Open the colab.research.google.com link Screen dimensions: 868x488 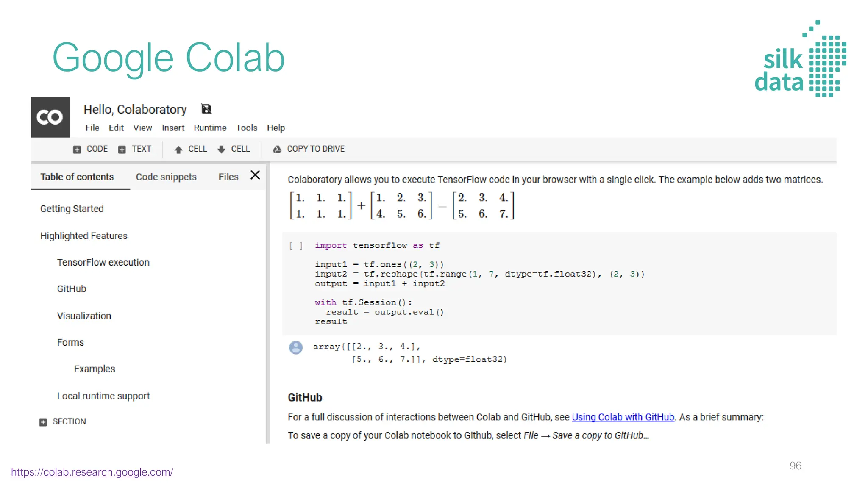pos(92,472)
